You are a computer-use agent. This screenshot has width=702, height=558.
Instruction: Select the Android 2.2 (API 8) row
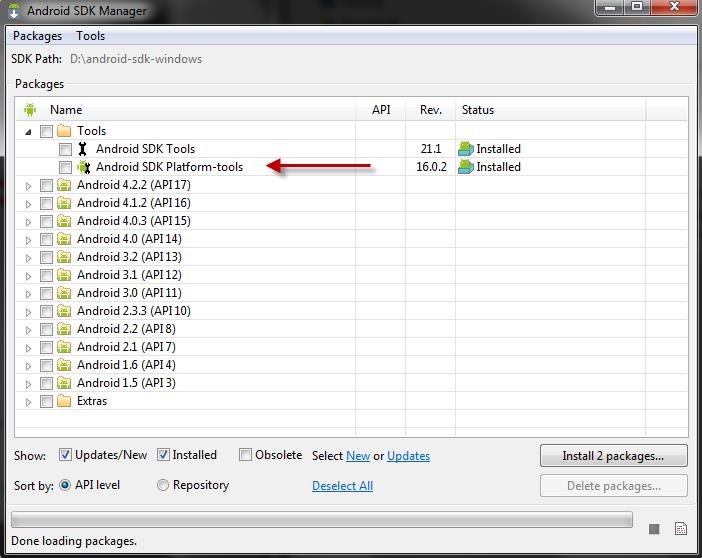coord(351,329)
